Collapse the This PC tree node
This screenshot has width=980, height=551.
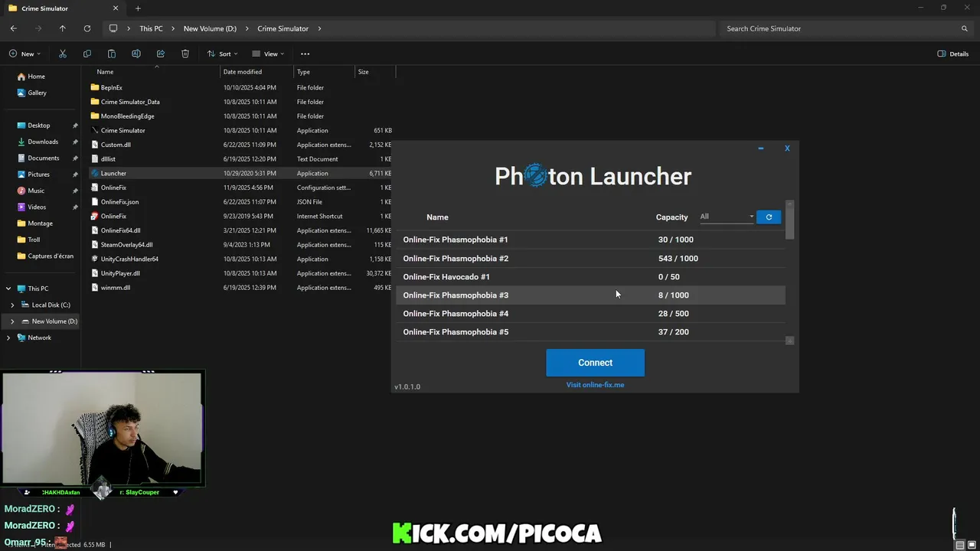[x=8, y=289]
